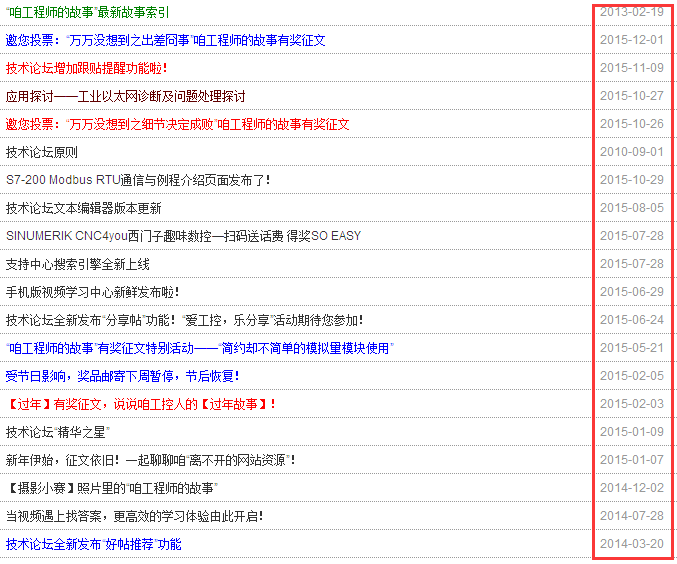Open 支持中心搜索引擎全新上线 post

point(77,264)
